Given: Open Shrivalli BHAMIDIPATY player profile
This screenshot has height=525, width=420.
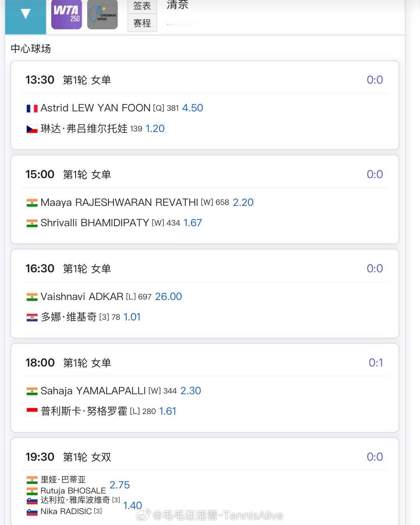Looking at the screenshot, I should coord(95,223).
